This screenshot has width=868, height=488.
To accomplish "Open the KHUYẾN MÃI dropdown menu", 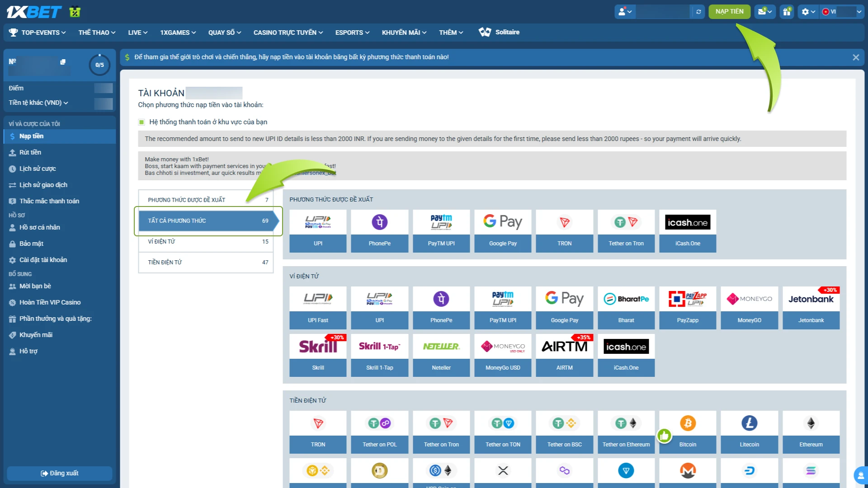I will point(404,33).
